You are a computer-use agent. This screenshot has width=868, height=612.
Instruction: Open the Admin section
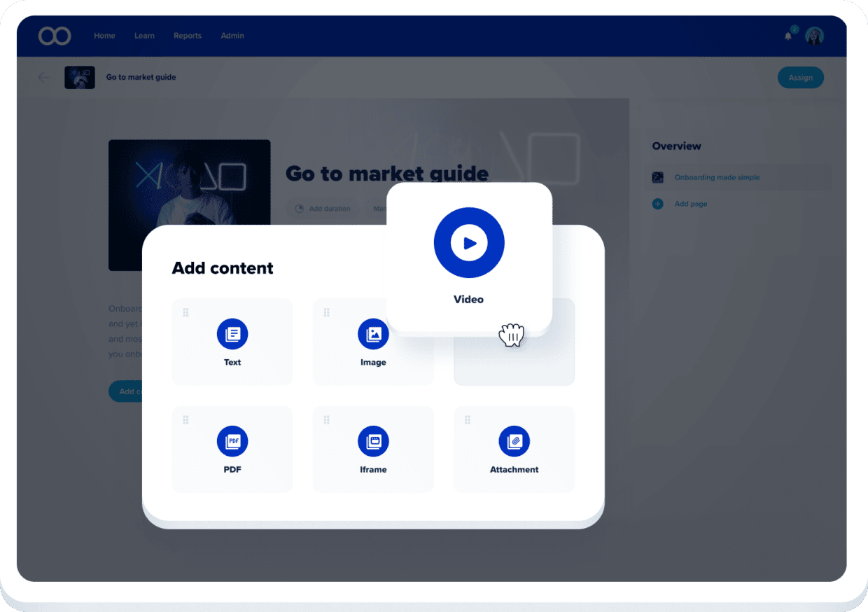pyautogui.click(x=232, y=36)
